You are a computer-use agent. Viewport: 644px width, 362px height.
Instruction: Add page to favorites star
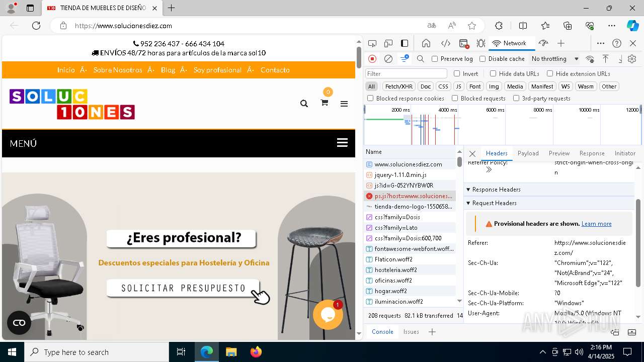click(471, 26)
